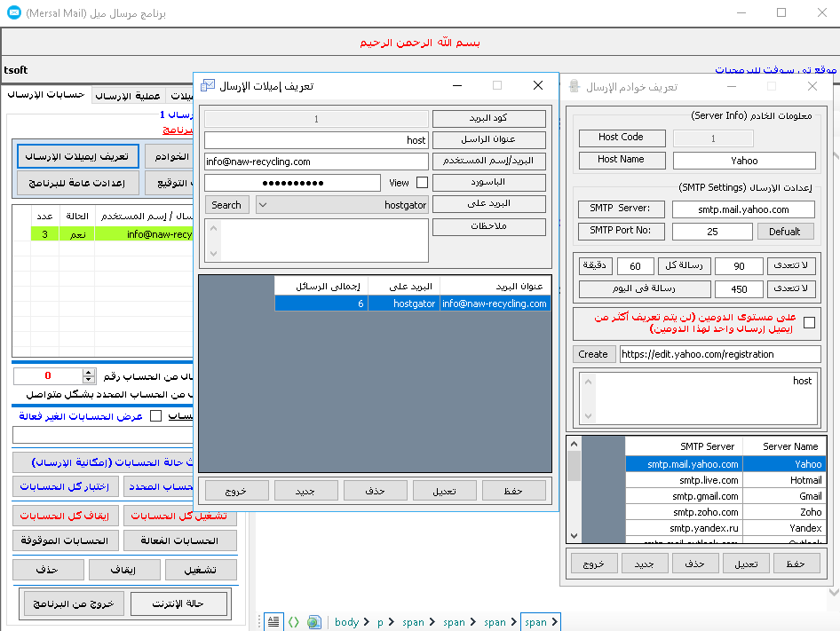This screenshot has width=840, height=631.
Task: Open the 'حسابات الإرسال' tab
Action: 46,94
